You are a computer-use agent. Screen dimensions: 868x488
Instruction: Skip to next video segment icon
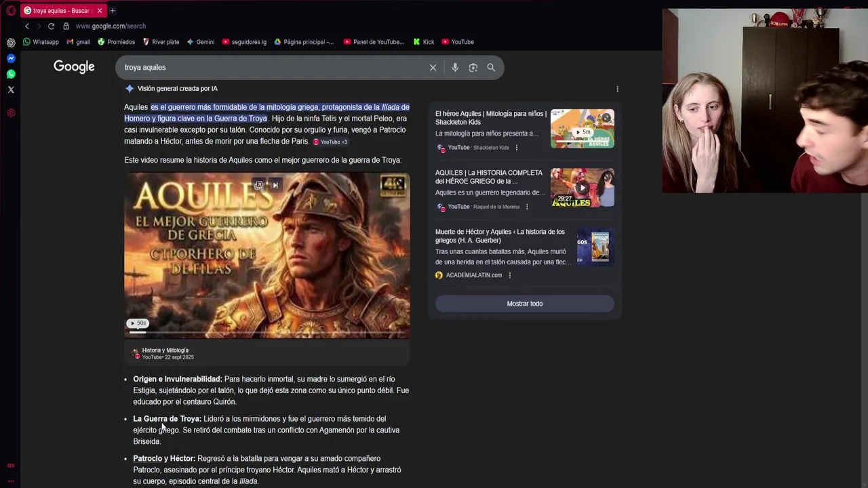click(x=275, y=185)
